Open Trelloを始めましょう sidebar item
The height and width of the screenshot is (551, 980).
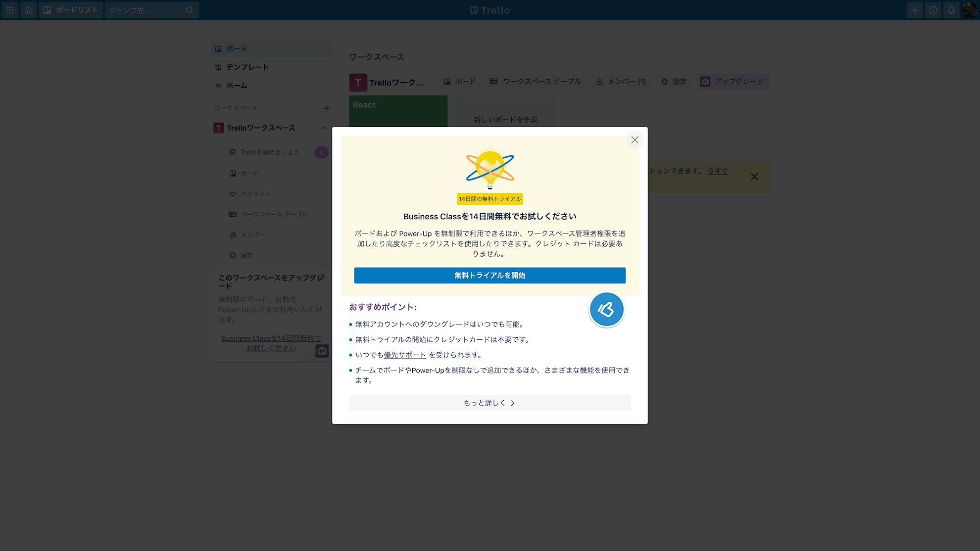(270, 152)
